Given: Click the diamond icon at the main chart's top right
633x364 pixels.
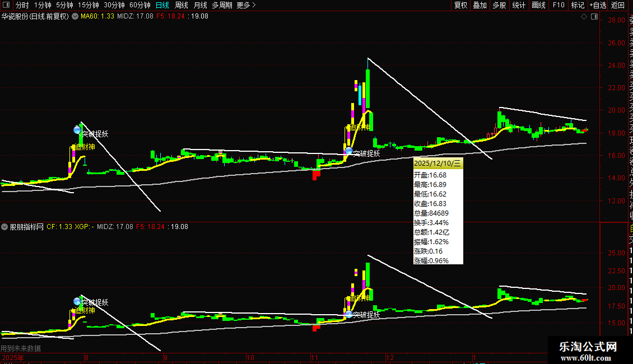Looking at the screenshot, I should tap(584, 17).
